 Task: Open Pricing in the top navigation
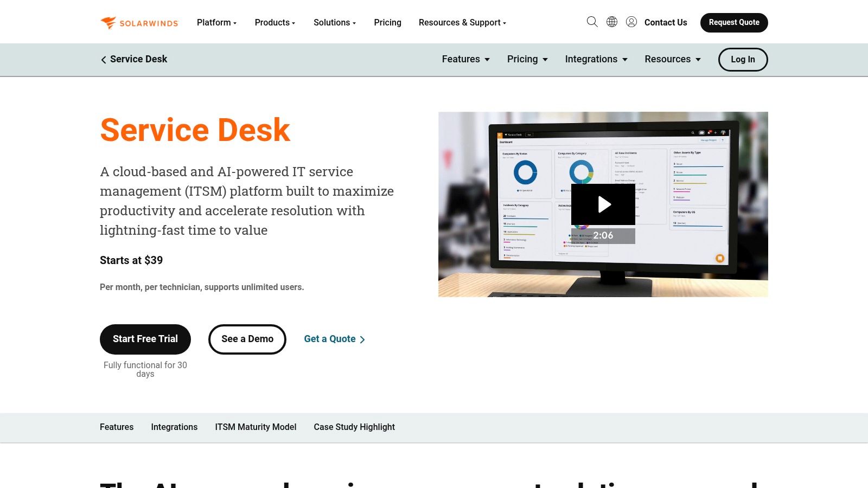(387, 23)
